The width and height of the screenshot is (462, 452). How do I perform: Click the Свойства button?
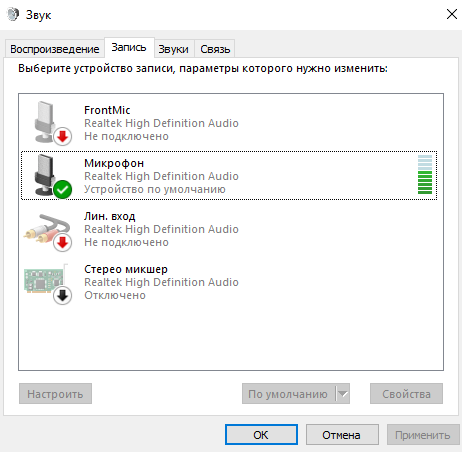click(x=406, y=394)
